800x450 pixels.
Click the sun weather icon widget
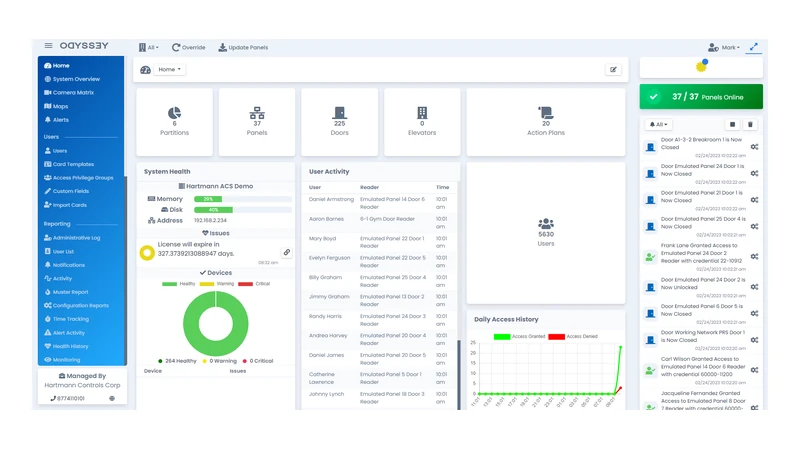tap(702, 66)
